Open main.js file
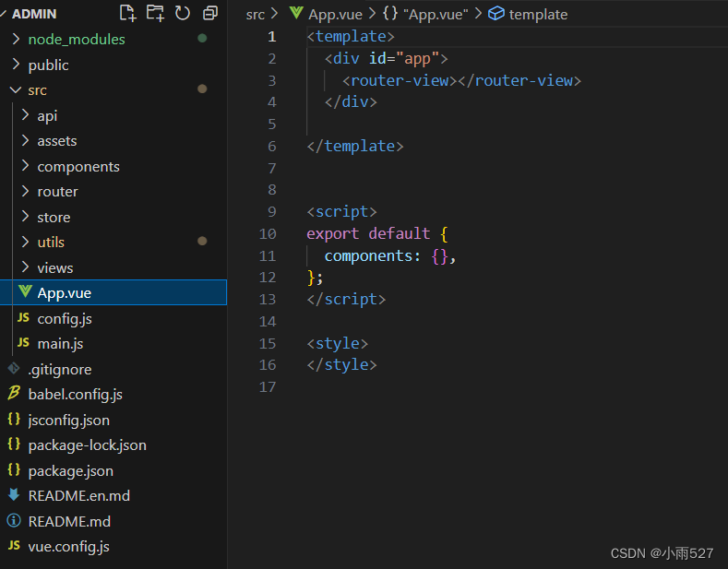This screenshot has width=728, height=569. (x=60, y=344)
